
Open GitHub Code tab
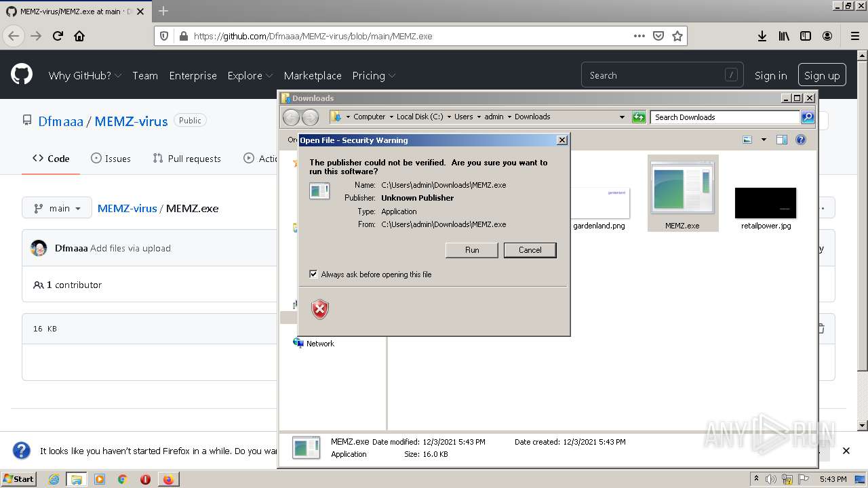click(x=51, y=159)
